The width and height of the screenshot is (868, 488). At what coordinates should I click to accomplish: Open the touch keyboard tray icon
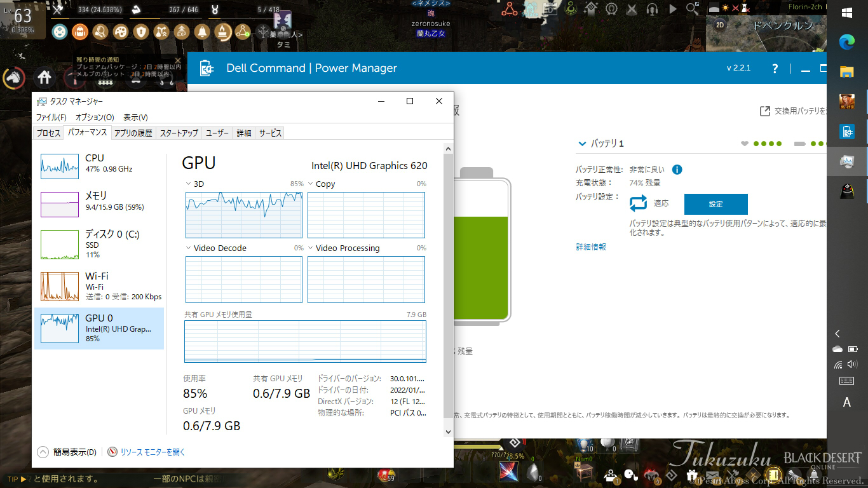point(846,381)
